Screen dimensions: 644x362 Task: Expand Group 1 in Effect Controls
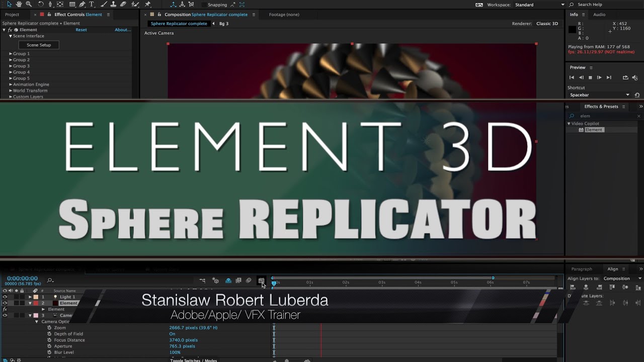(11, 54)
